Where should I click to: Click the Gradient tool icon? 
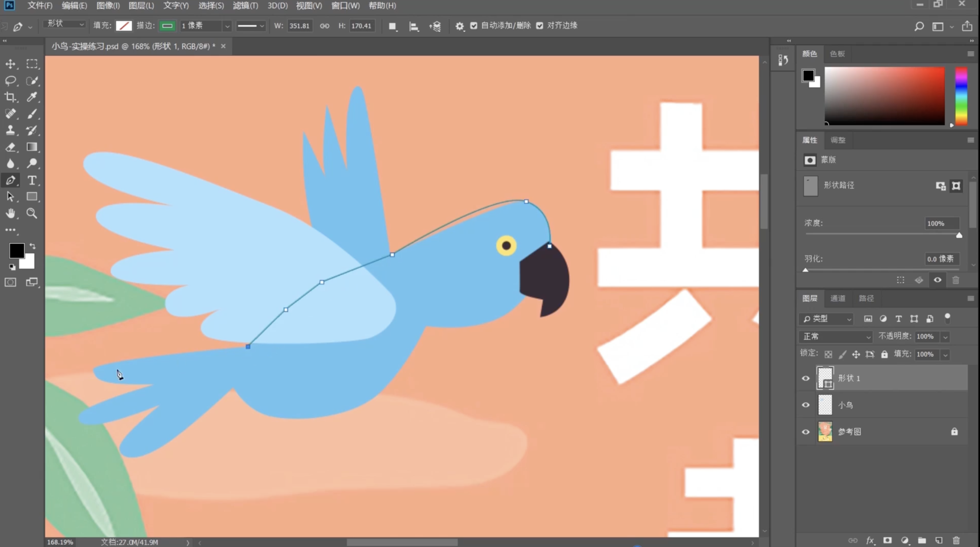(32, 147)
